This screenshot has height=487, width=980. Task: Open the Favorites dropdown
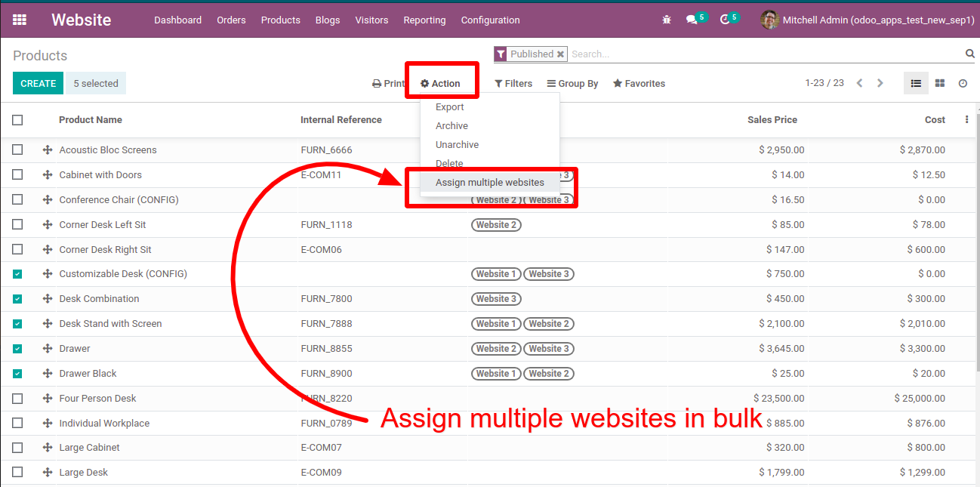tap(639, 84)
